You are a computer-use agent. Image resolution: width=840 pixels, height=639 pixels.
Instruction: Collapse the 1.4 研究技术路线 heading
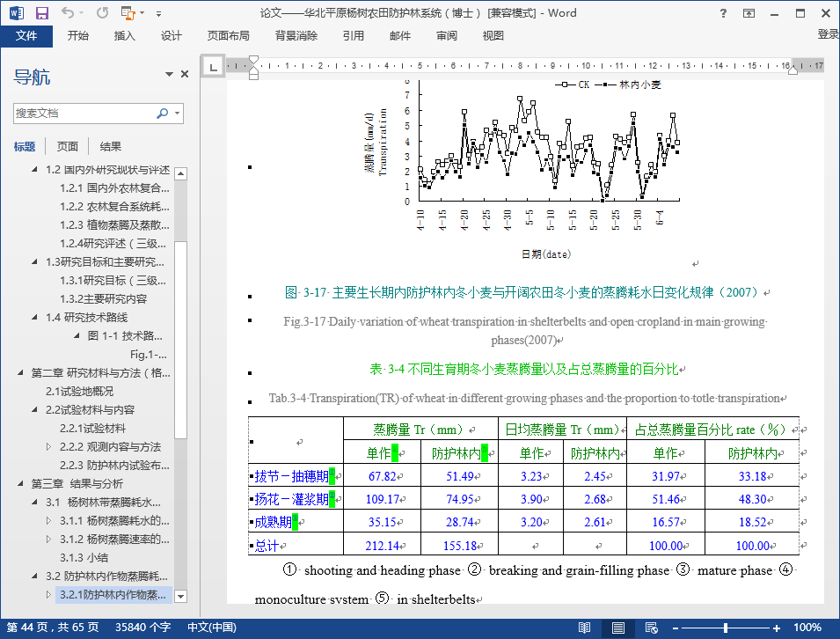(x=34, y=318)
